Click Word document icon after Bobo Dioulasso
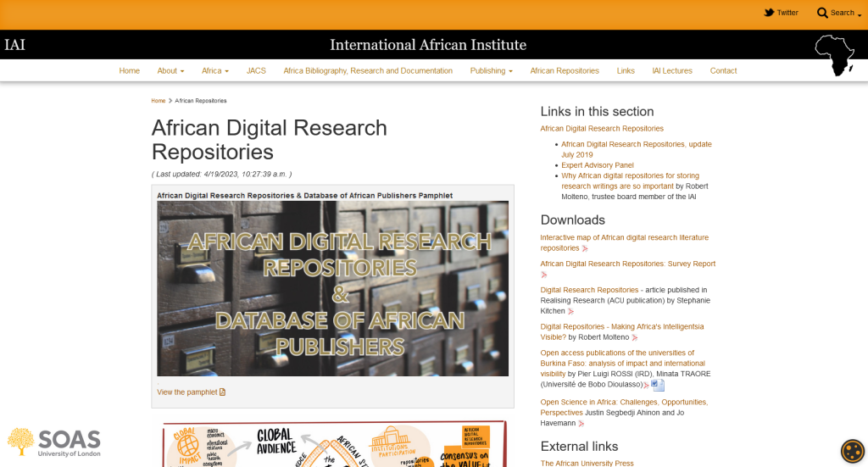Screen dimensions: 868x467 coord(658,385)
